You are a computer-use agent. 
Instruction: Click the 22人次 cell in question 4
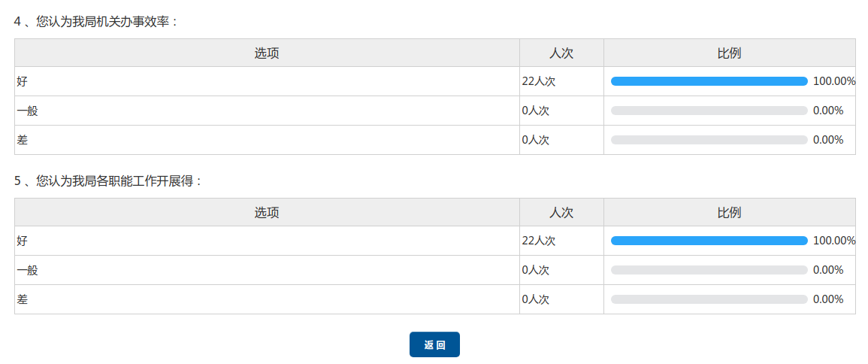pos(539,81)
